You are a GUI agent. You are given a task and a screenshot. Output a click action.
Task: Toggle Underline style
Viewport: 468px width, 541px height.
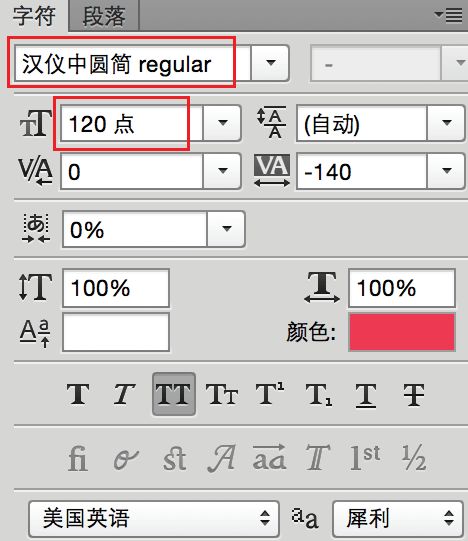point(366,395)
